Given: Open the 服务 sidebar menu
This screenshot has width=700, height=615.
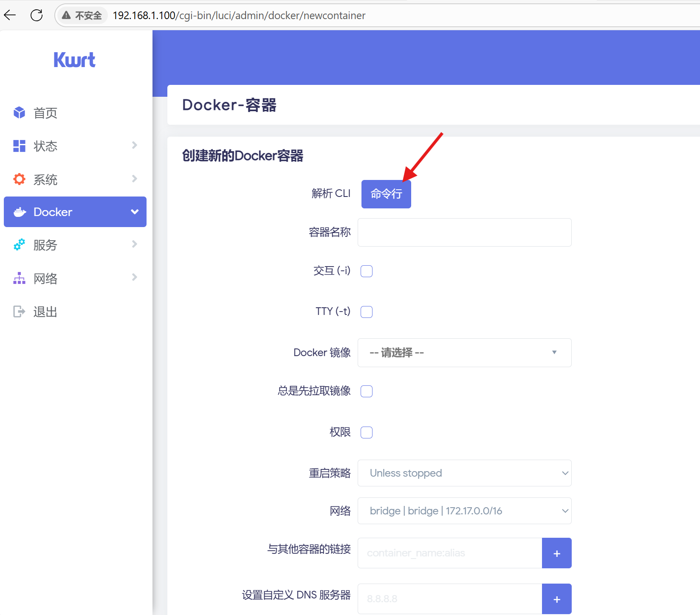Looking at the screenshot, I should [75, 245].
